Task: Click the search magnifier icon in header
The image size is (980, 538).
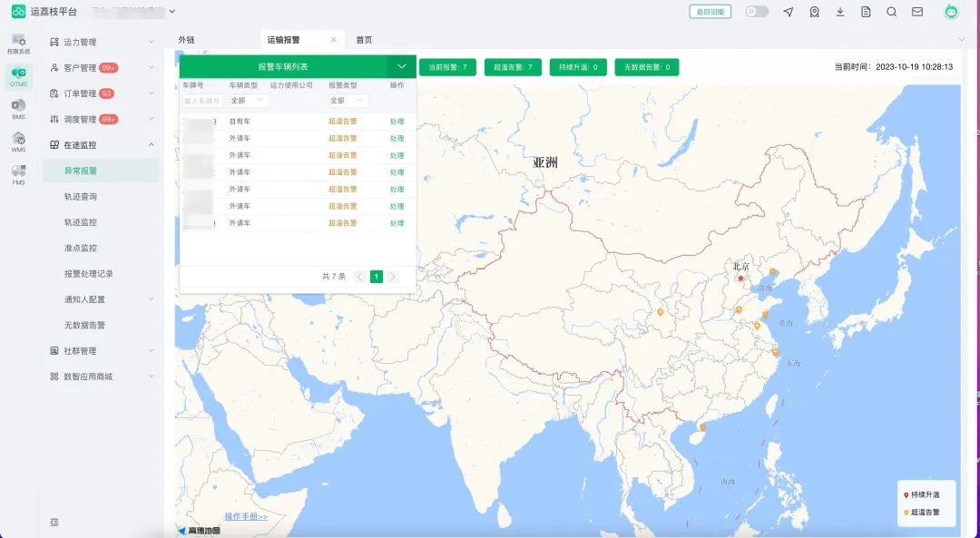Action: click(x=892, y=12)
